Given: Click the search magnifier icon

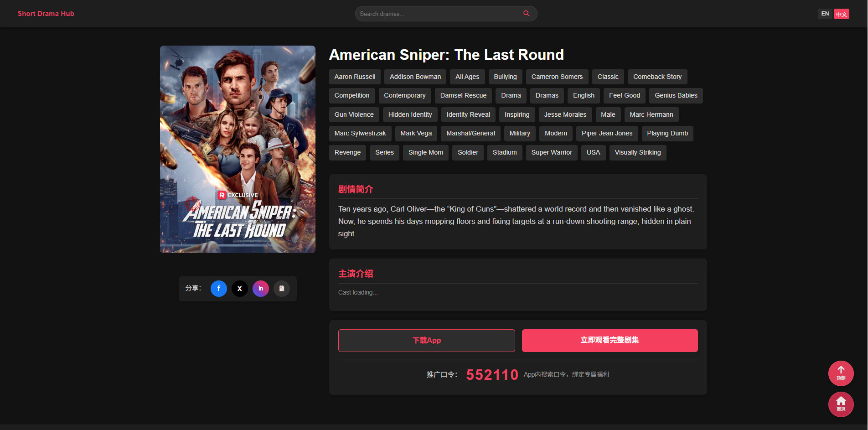Looking at the screenshot, I should [x=526, y=14].
